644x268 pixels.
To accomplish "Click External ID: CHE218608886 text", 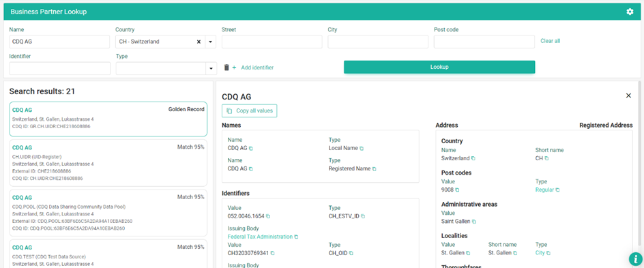I will point(42,171).
